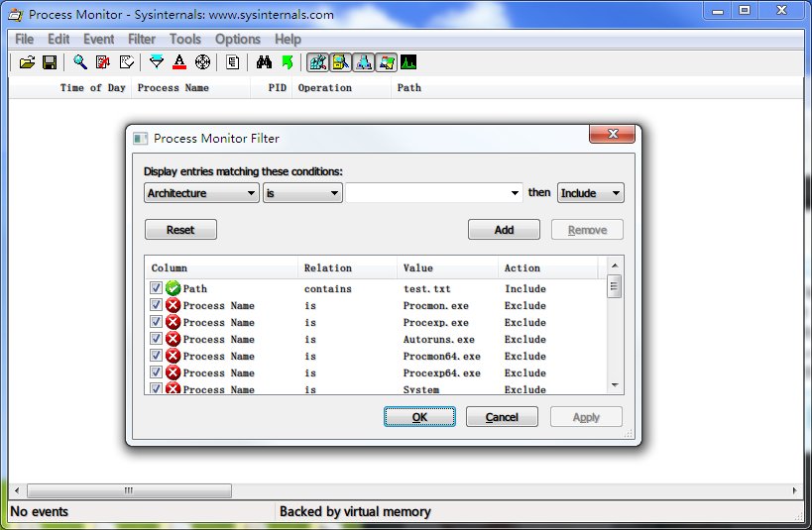This screenshot has height=530, width=812.
Task: Click the Time of Day column header
Action: (70, 88)
